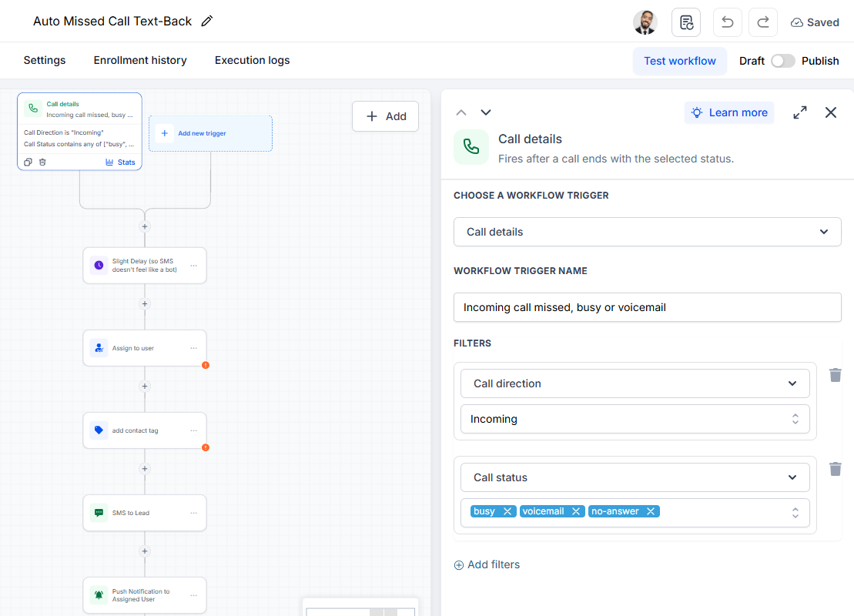This screenshot has width=854, height=616.
Task: Open Assign to user options menu
Action: pyautogui.click(x=194, y=348)
